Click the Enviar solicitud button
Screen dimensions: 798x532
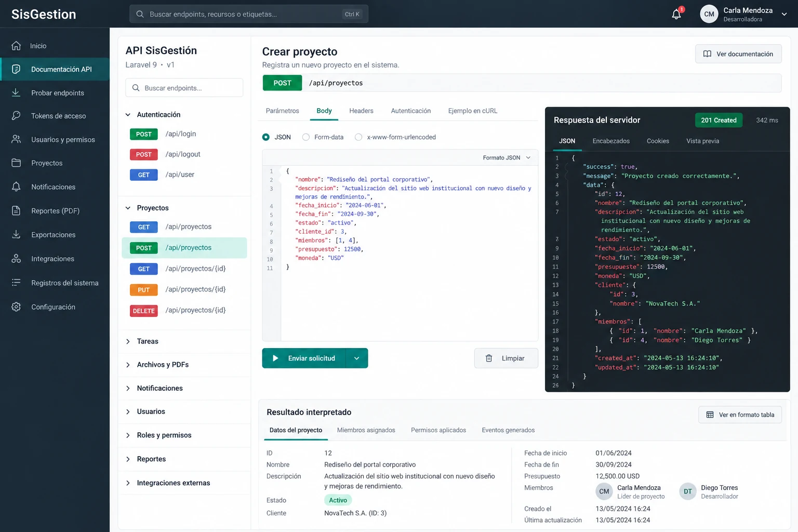(304, 358)
